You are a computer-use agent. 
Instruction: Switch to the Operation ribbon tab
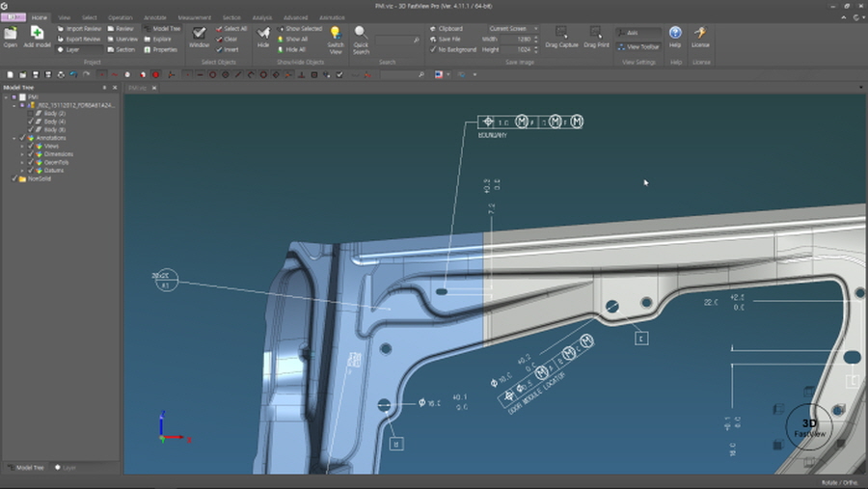click(x=121, y=17)
